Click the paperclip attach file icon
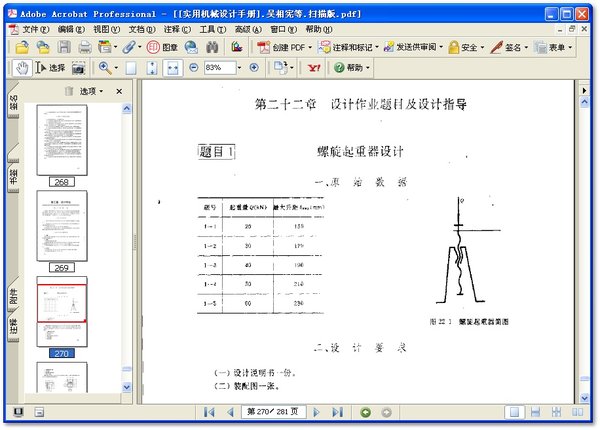The height and width of the screenshot is (430, 600). point(129,47)
